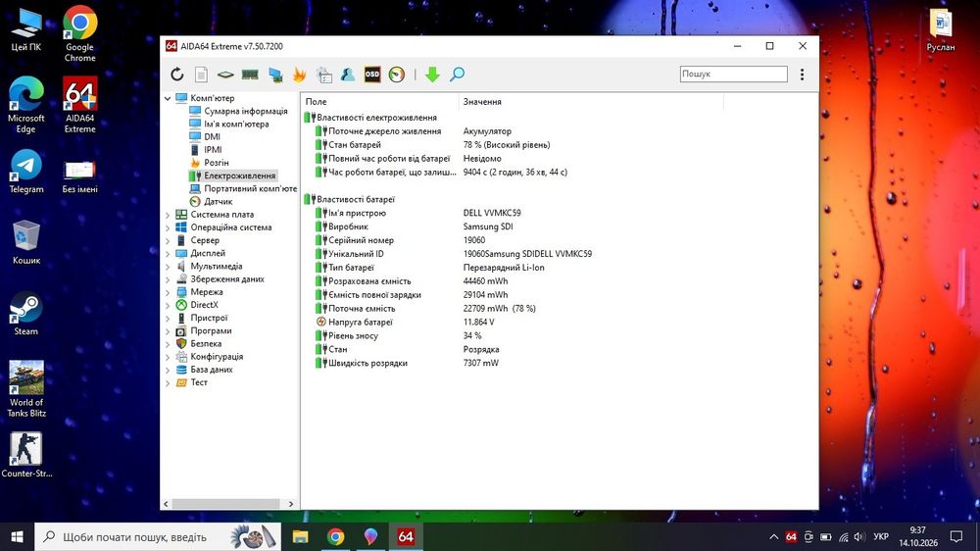Select DMI in the tree

212,136
